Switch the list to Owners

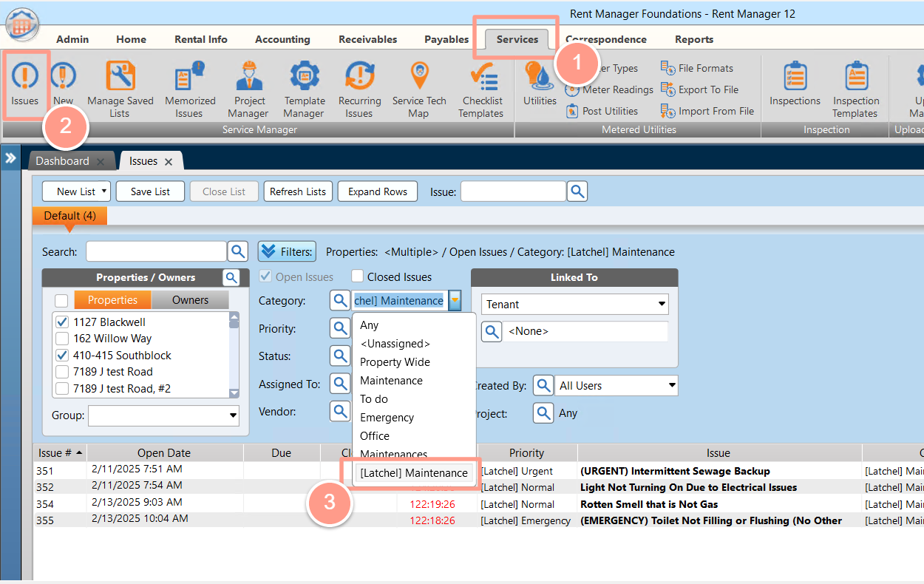point(190,299)
